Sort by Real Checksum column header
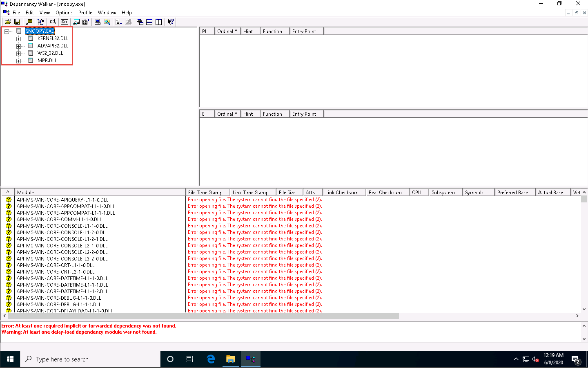 pos(388,193)
